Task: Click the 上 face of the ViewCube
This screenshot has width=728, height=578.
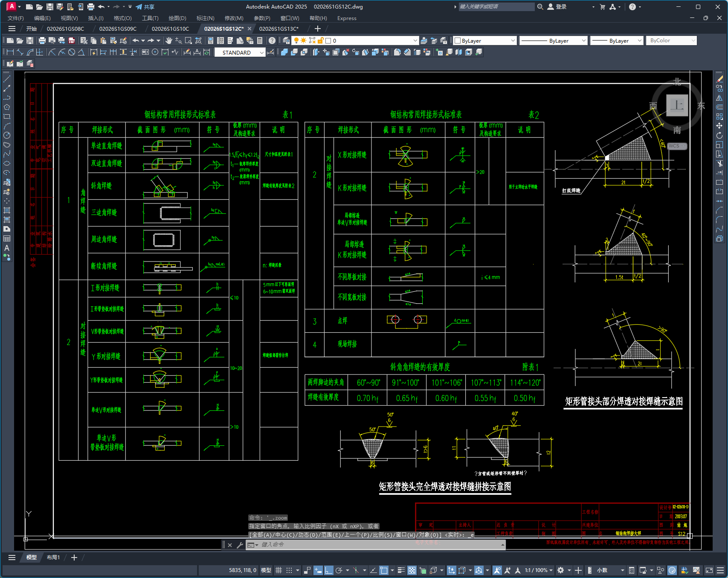Action: coord(677,105)
